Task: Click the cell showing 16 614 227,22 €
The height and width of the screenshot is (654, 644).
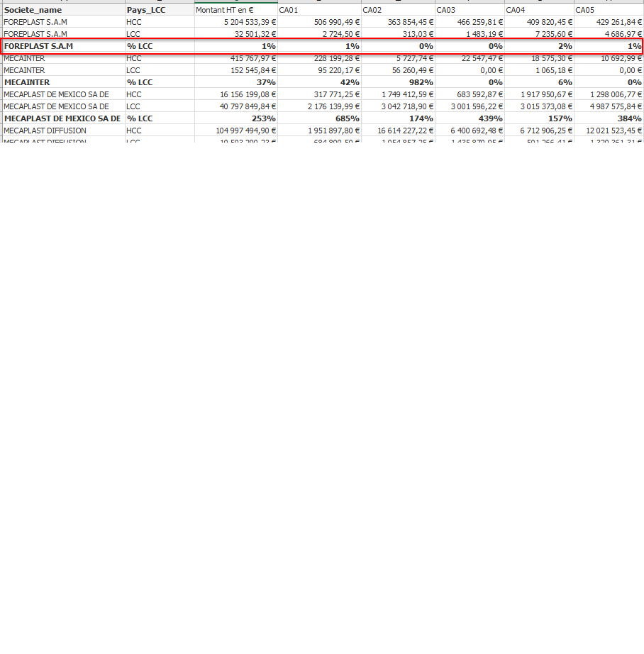Action: [x=399, y=131]
